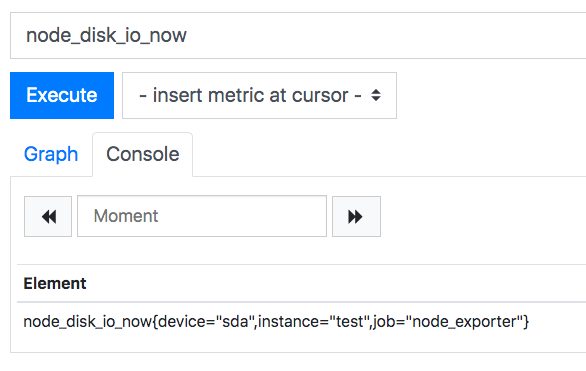The image size is (586, 371).
Task: Select the Console tab
Action: [143, 154]
